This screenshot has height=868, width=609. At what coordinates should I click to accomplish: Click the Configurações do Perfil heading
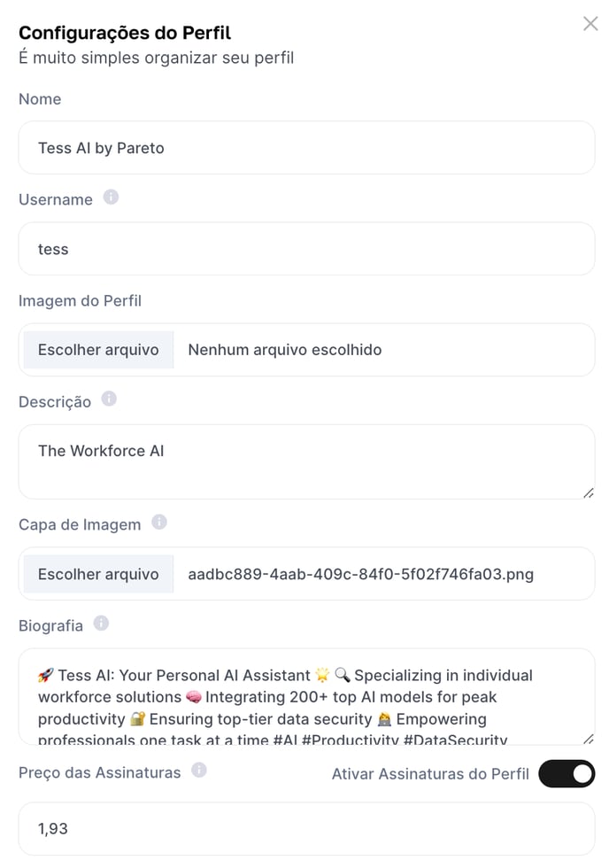tap(125, 34)
